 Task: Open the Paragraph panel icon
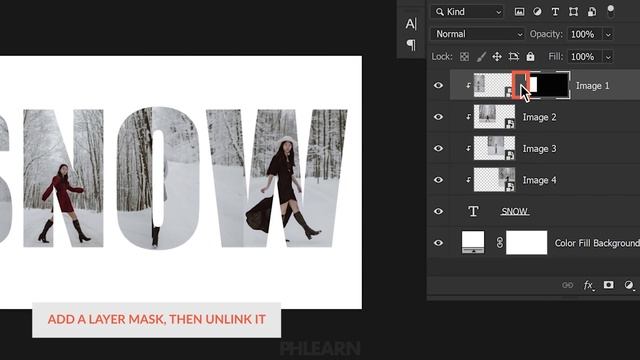pyautogui.click(x=411, y=44)
